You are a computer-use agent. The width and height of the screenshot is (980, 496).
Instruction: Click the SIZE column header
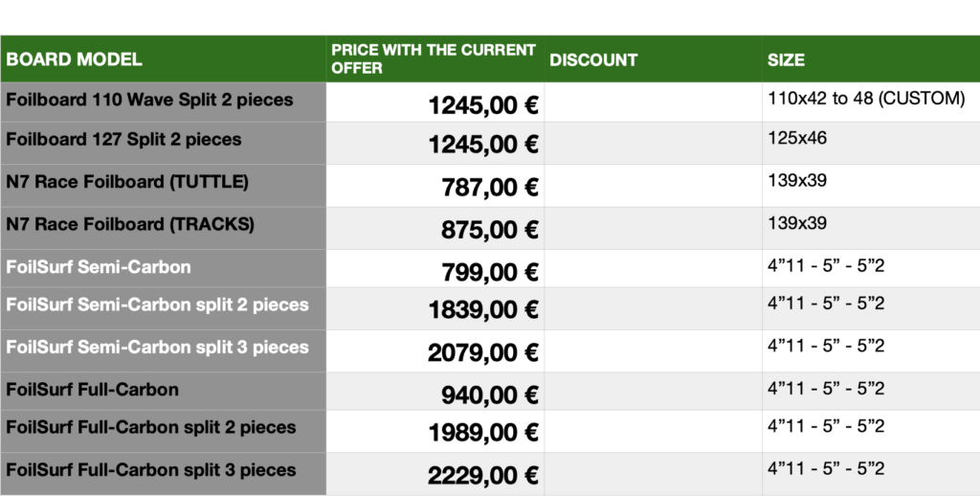(871, 58)
